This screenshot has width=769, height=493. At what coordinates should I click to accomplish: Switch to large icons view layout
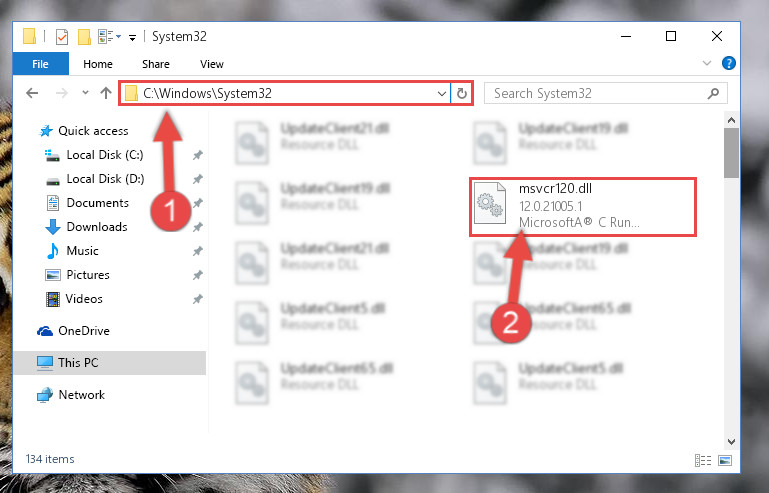pyautogui.click(x=725, y=460)
